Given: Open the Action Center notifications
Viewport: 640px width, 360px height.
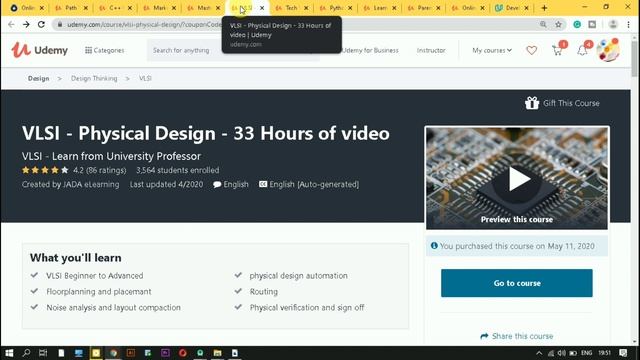Looking at the screenshot, I should 623,353.
